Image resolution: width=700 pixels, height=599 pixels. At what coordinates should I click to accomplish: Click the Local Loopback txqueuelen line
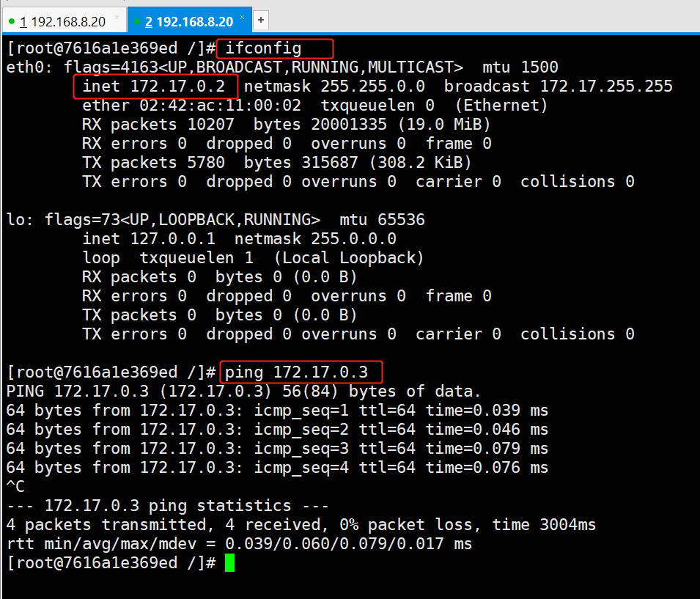click(253, 258)
